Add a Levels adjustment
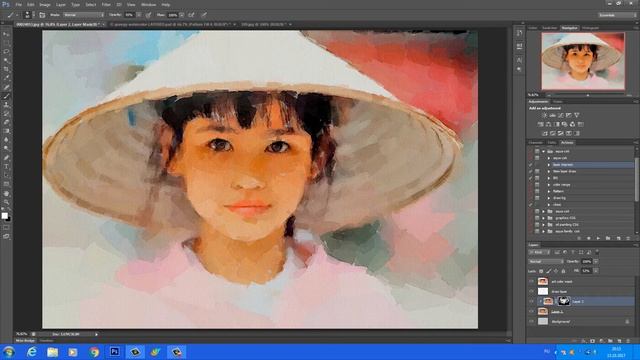This screenshot has width=640, height=360. click(x=552, y=116)
